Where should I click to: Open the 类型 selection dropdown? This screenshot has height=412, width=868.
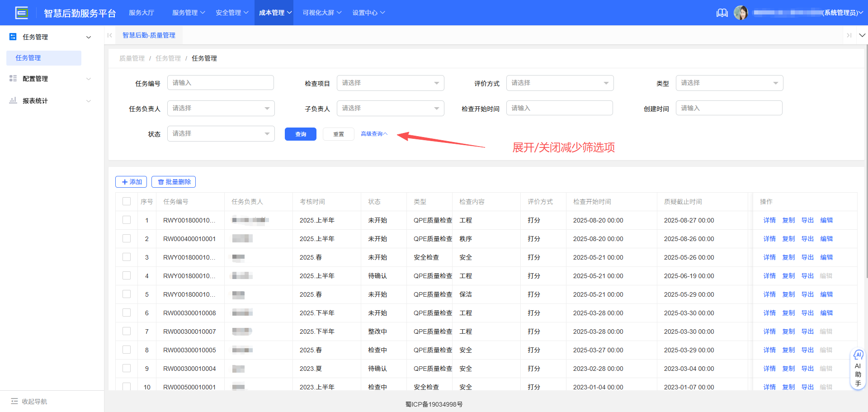coord(729,83)
